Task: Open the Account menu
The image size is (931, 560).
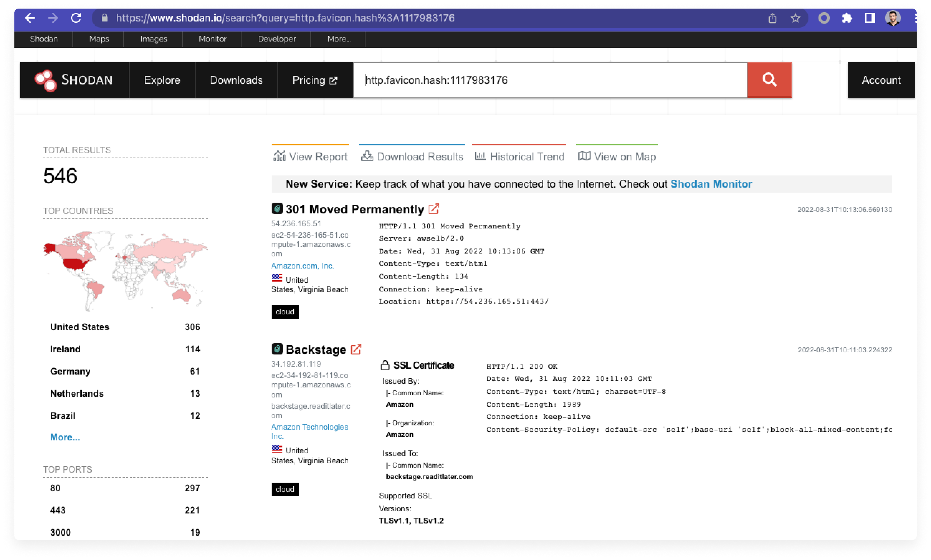Action: tap(881, 80)
